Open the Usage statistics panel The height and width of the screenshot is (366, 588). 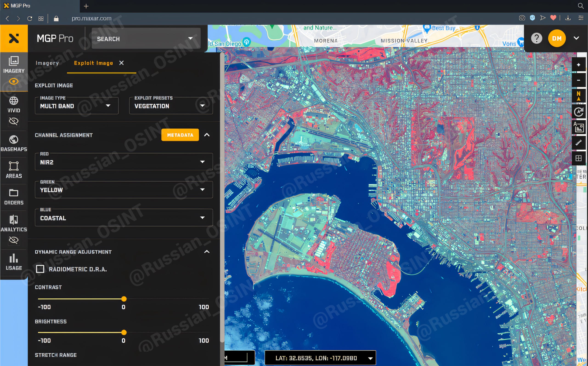[14, 261]
